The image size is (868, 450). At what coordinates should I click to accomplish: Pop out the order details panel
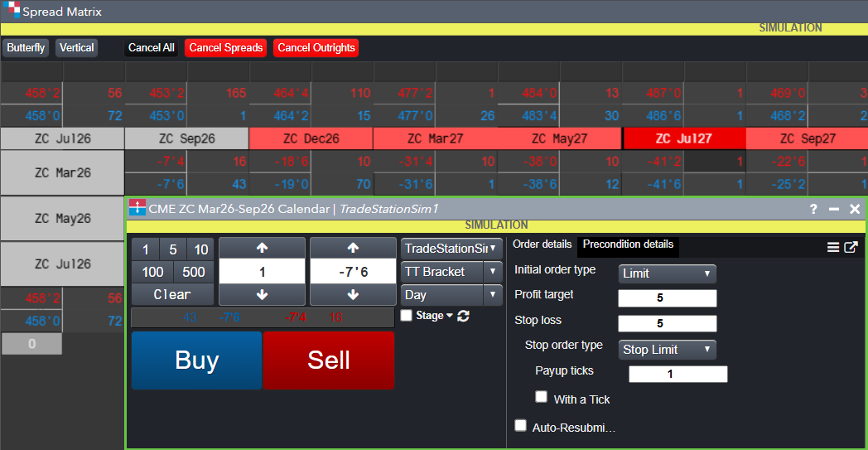tap(851, 246)
